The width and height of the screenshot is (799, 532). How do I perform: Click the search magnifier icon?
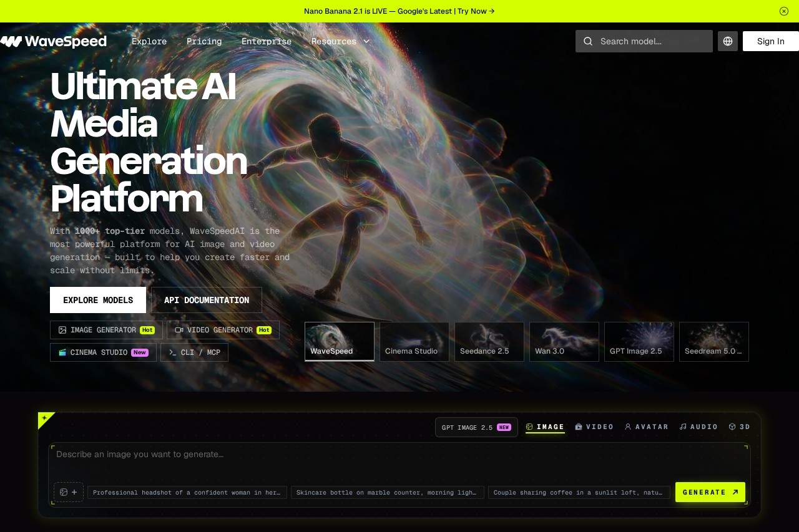click(588, 41)
